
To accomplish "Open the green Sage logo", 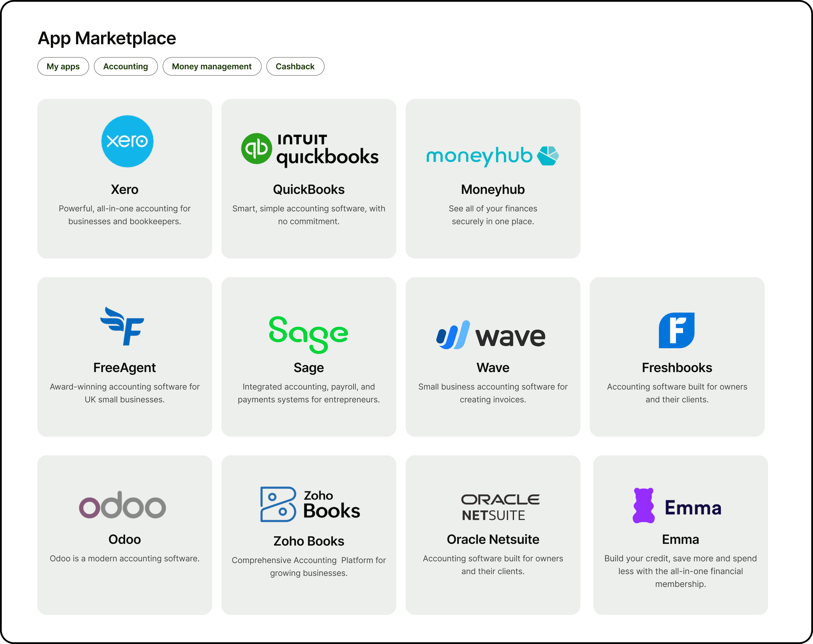I will coord(308,334).
